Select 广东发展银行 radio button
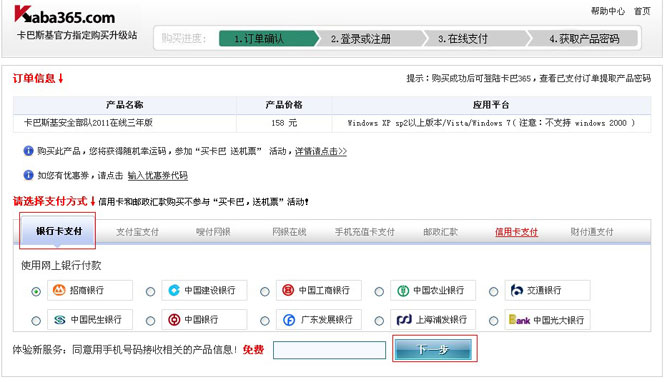Viewport: 667px width, 382px height. coord(265,321)
